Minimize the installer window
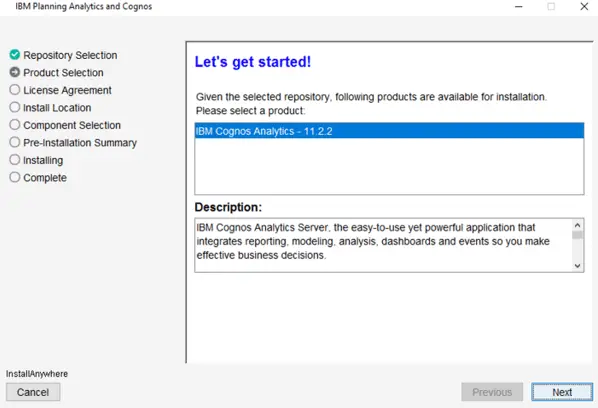Viewport: 598px width, 408px height. coord(519,6)
